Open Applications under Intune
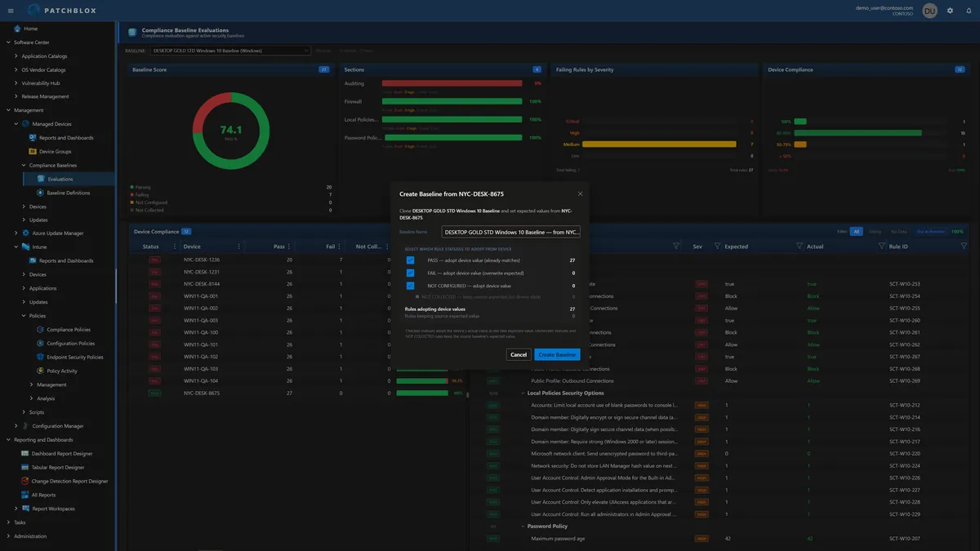 click(42, 288)
